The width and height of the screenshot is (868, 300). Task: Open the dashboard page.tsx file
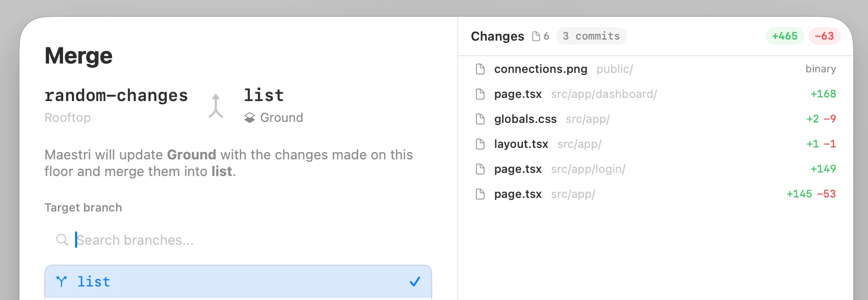(518, 94)
